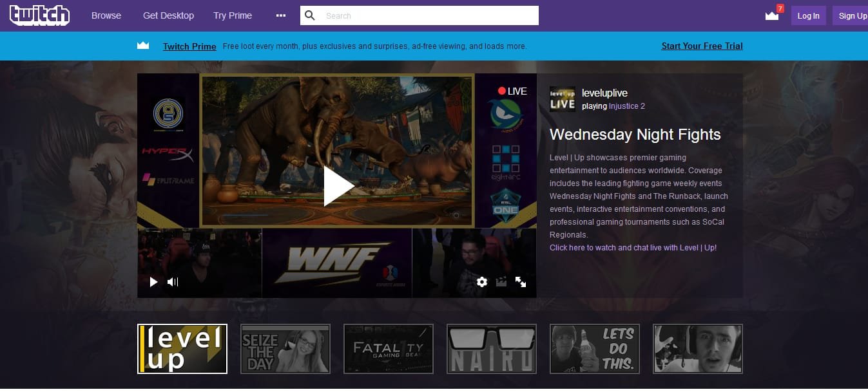Click the Splitframe logo in stream overlay
868x392 pixels.
(x=168, y=180)
